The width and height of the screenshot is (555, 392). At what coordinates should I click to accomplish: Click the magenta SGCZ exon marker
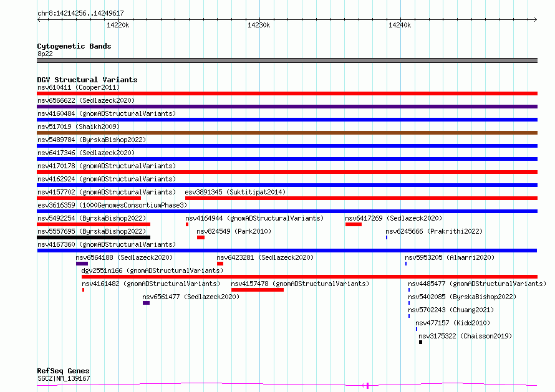click(368, 386)
